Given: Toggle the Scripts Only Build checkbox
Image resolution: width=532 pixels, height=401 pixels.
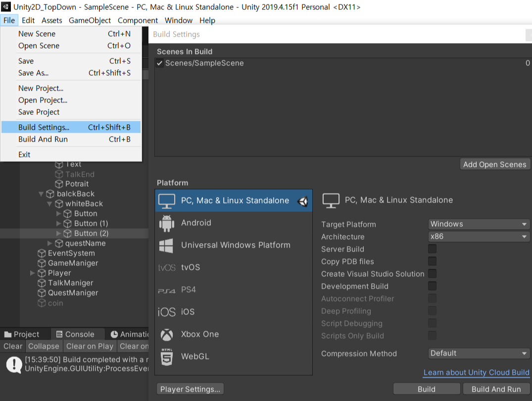Looking at the screenshot, I should tap(432, 336).
